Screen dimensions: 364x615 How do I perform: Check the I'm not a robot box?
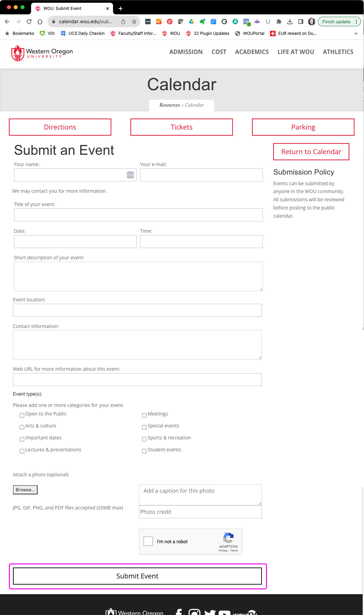coord(148,541)
